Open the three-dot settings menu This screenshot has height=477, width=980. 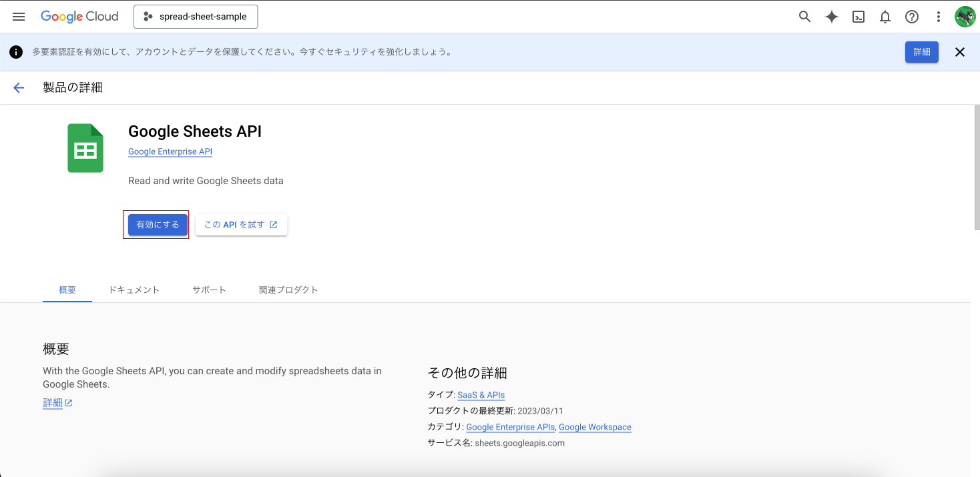(939, 17)
